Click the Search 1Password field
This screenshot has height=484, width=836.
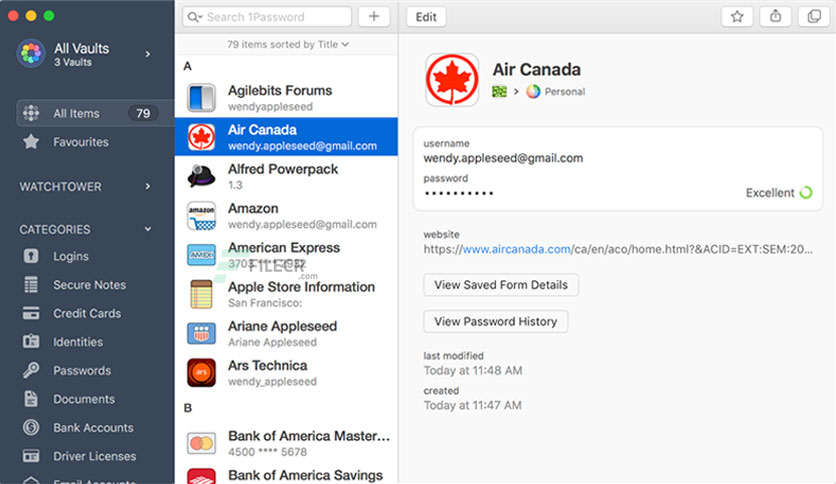pos(267,17)
